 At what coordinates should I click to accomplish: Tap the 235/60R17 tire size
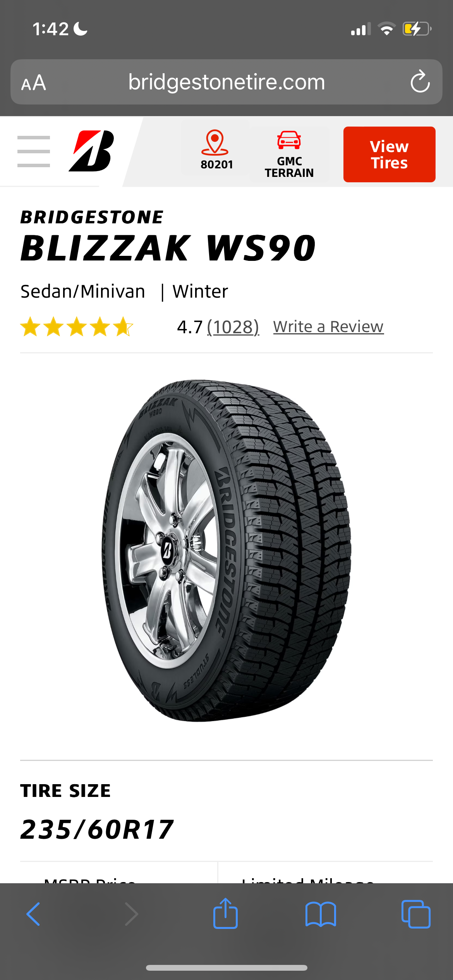coord(97,829)
